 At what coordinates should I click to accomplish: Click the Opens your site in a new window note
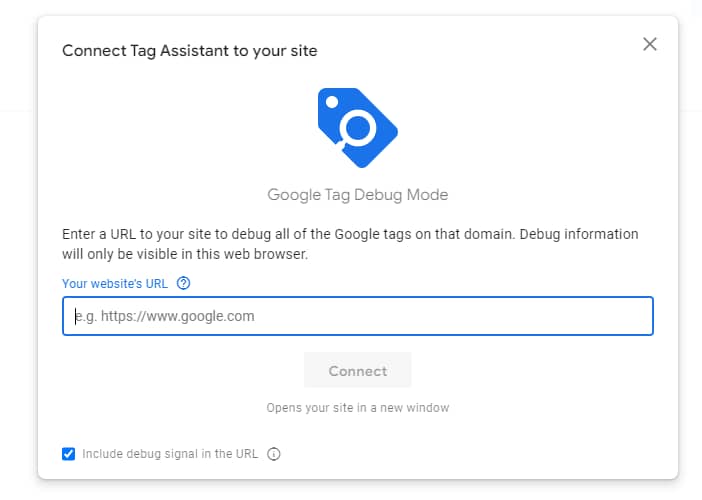tap(358, 408)
